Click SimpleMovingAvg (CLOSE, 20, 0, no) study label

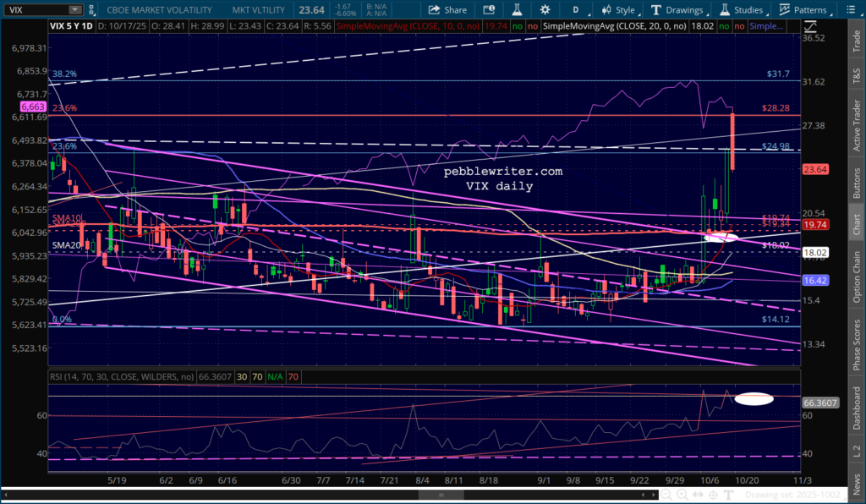(614, 26)
